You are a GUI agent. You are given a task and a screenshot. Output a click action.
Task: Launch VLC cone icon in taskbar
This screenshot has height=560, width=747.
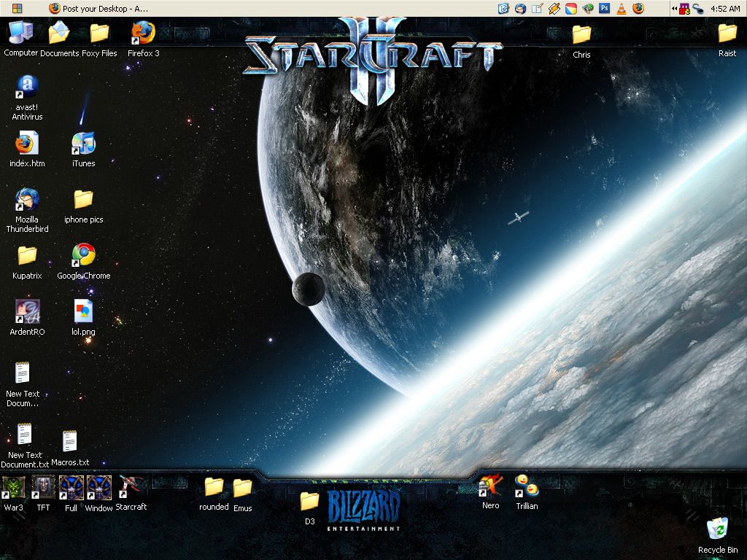[622, 8]
